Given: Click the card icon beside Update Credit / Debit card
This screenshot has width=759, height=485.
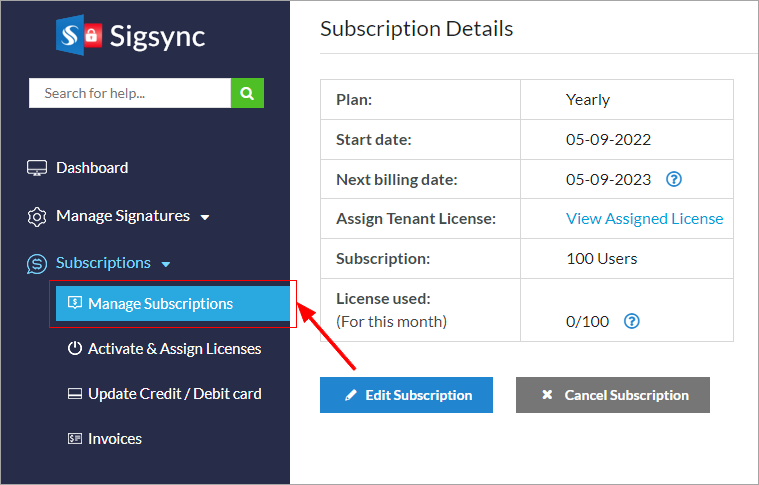Looking at the screenshot, I should click(x=74, y=394).
